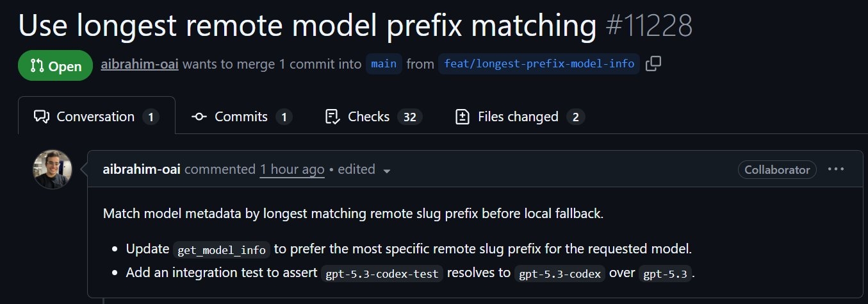The height and width of the screenshot is (304, 868).
Task: Click the pull request number #11228
Action: click(649, 26)
